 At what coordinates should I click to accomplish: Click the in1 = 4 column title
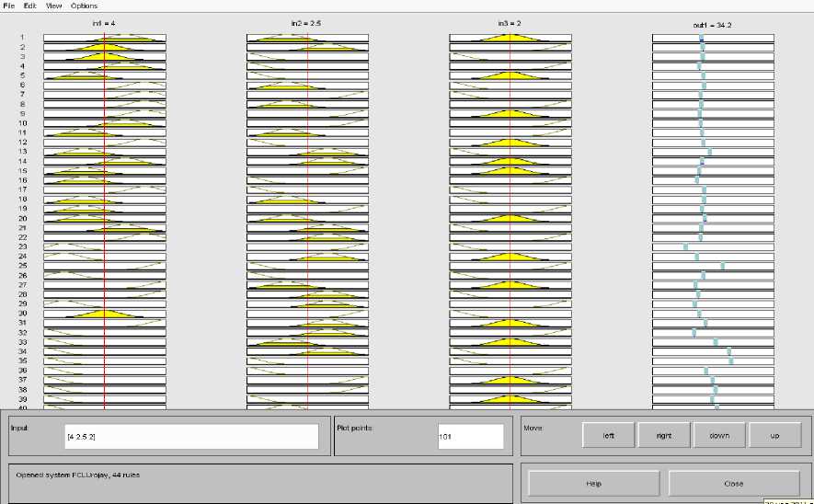pyautogui.click(x=103, y=23)
